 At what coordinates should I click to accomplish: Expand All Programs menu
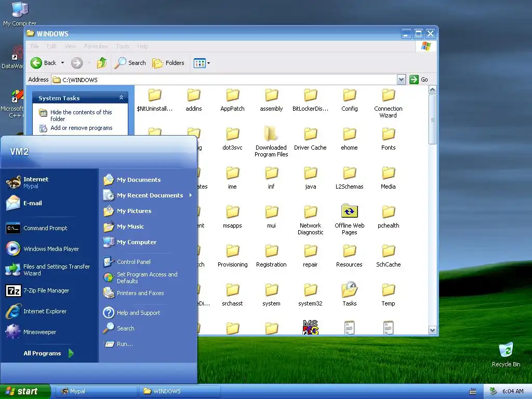pos(48,353)
